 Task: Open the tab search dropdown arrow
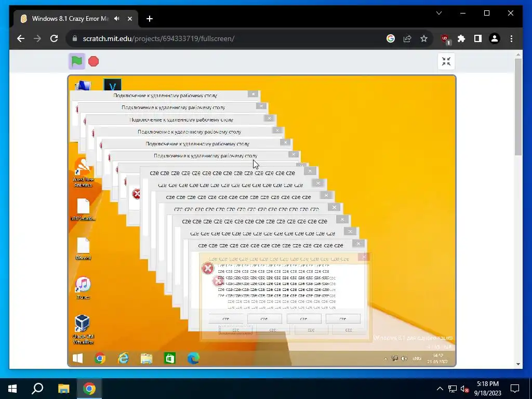(439, 13)
